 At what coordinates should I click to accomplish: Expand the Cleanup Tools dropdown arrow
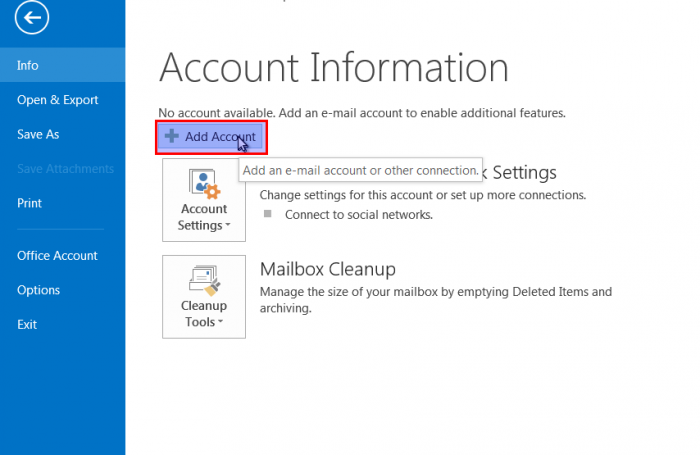click(220, 322)
